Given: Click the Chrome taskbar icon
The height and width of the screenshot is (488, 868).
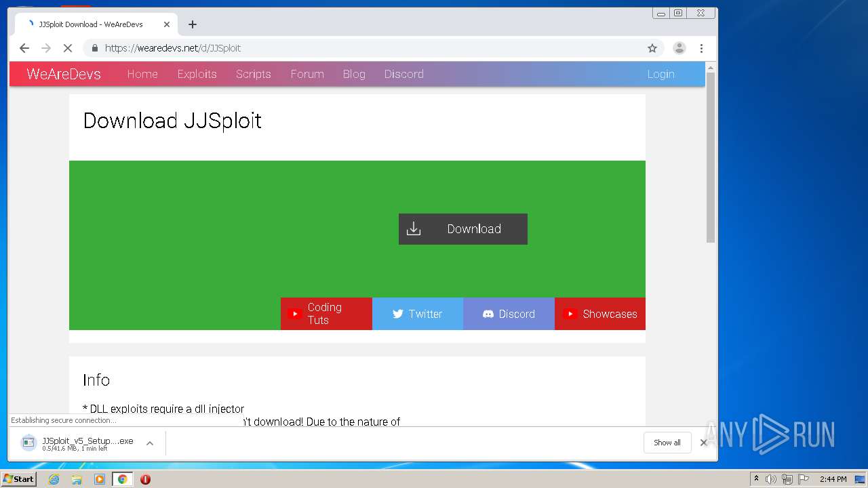Looking at the screenshot, I should pos(122,479).
